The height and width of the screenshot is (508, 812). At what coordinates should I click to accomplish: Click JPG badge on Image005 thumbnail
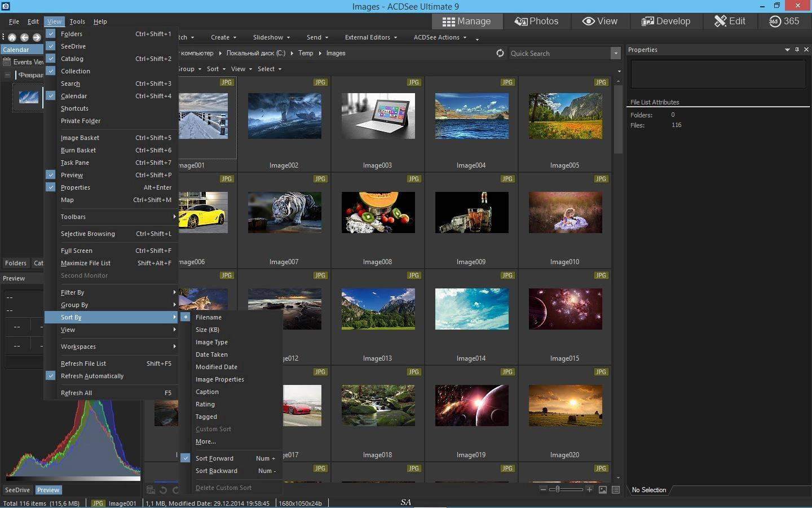tap(601, 82)
